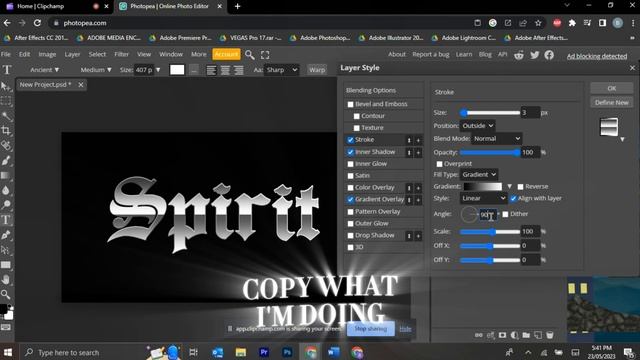Open font weight dropdown Medium

click(x=96, y=70)
